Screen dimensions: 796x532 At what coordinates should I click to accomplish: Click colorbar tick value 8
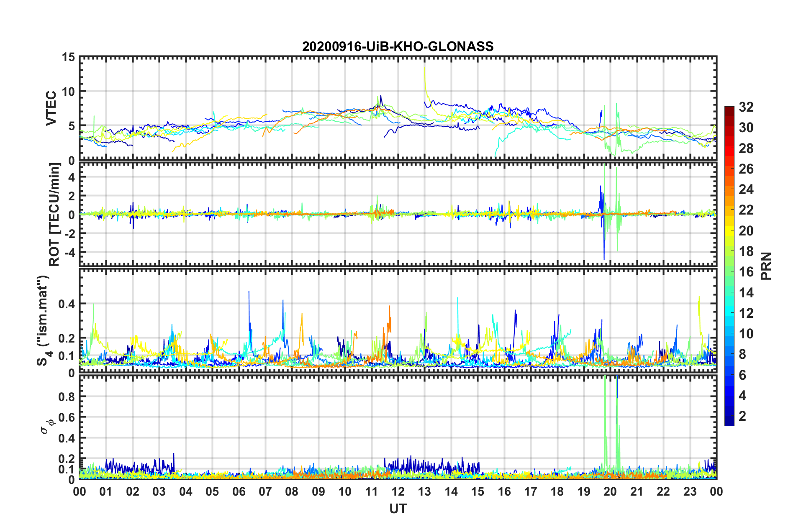click(742, 354)
